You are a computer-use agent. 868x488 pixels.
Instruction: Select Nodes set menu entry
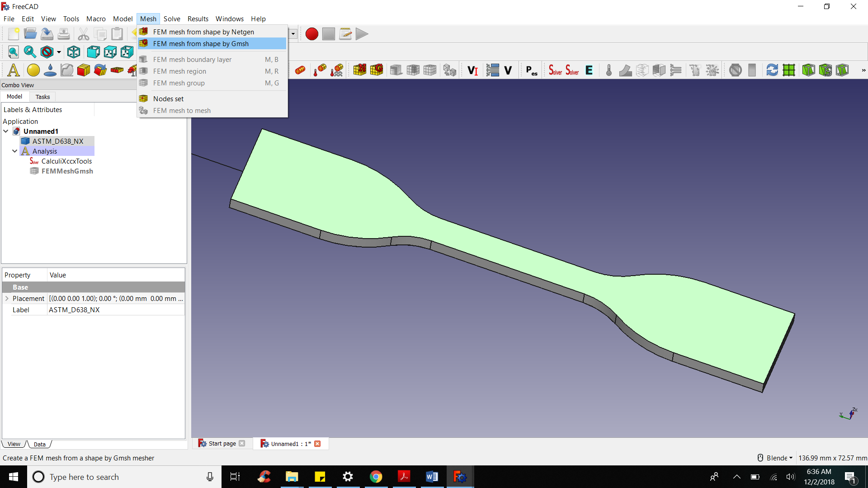point(168,99)
